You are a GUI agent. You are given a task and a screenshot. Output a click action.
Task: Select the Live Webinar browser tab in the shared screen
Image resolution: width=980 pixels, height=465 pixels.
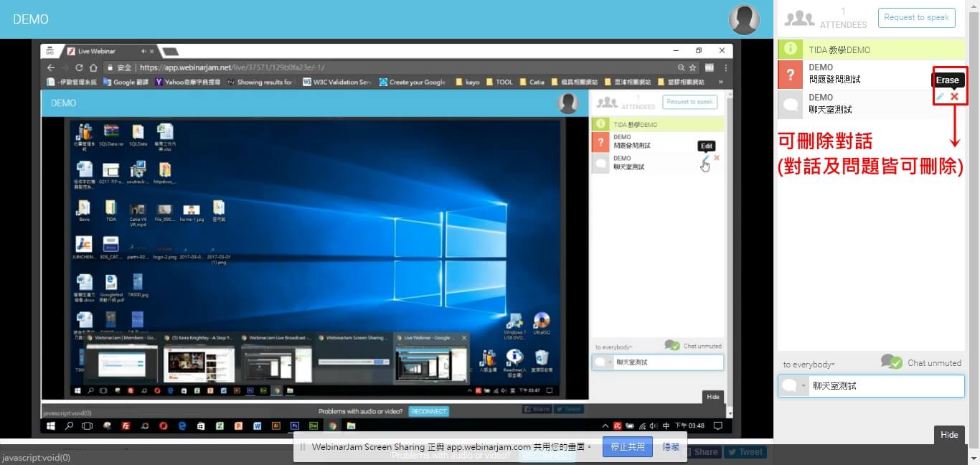click(x=100, y=51)
